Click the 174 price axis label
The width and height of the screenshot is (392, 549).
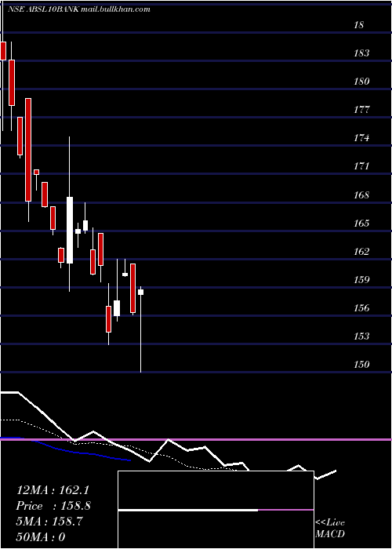pos(361,138)
